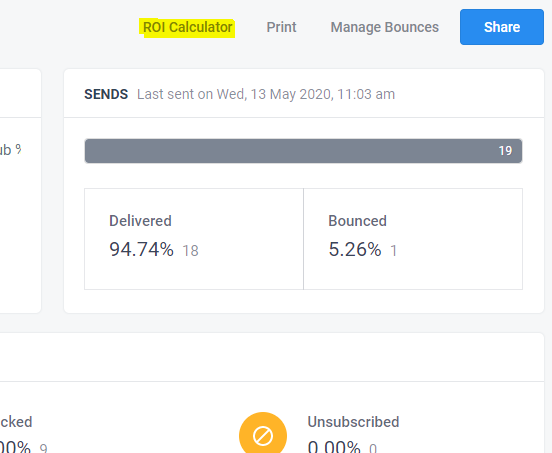The height and width of the screenshot is (453, 552).
Task: Click the blue Share button
Action: tap(502, 27)
